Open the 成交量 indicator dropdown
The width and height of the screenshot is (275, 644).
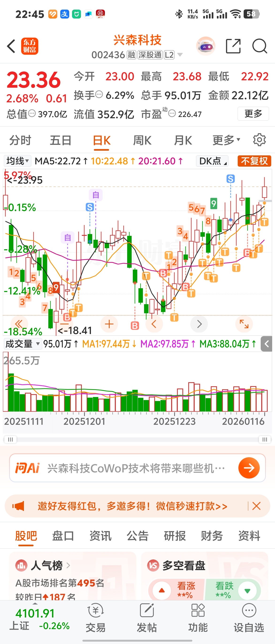[x=23, y=344]
